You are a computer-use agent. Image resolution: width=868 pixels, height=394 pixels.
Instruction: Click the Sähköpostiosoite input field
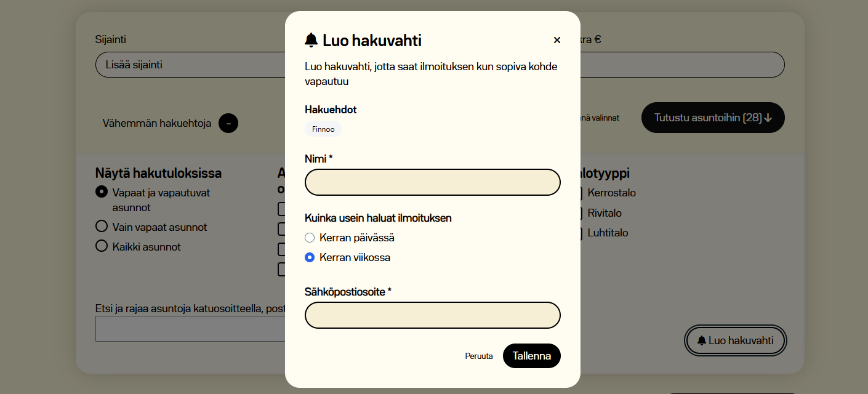tap(432, 315)
